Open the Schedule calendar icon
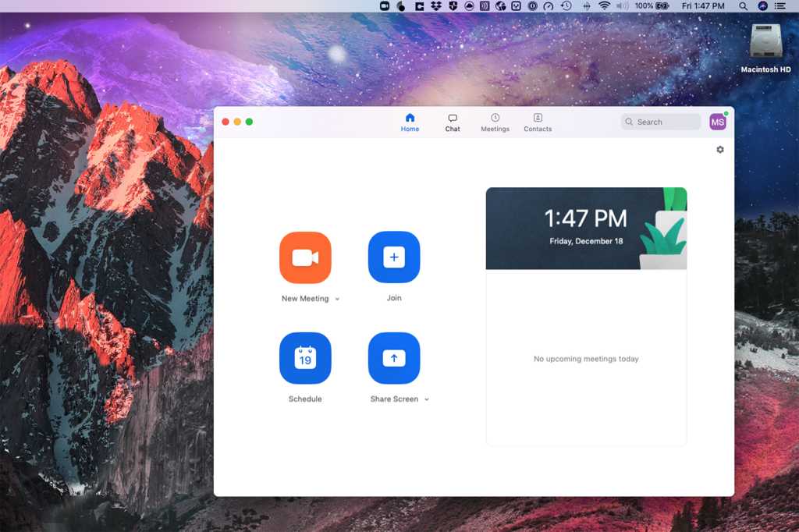The image size is (799, 532). [305, 358]
